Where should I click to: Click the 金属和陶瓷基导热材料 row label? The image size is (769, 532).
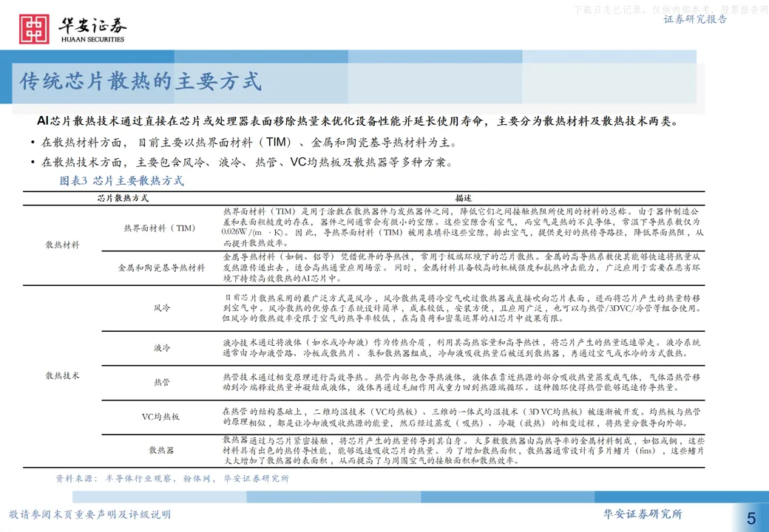pyautogui.click(x=161, y=268)
